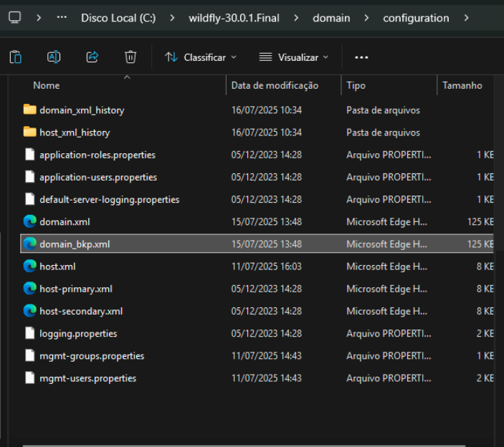Click the delete trash can icon

pos(130,57)
